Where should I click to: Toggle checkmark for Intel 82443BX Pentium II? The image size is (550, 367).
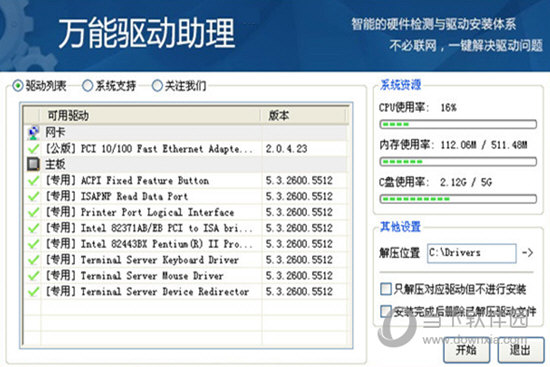coord(33,244)
